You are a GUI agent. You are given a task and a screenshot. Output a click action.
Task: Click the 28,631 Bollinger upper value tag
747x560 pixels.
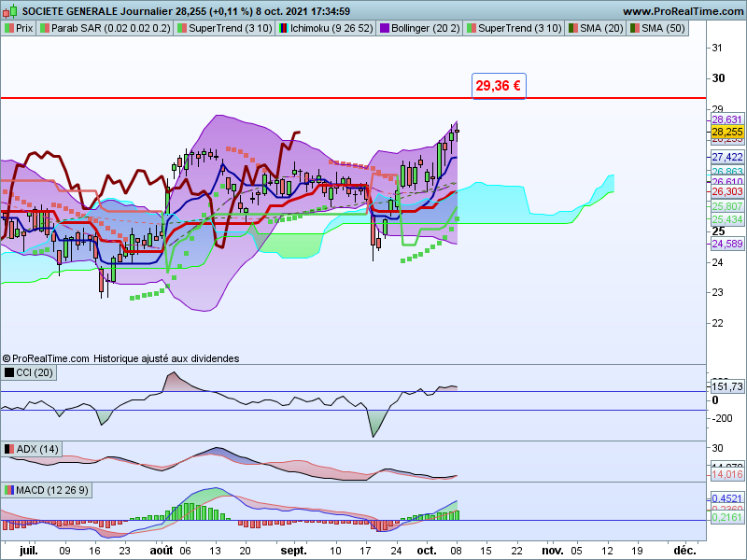727,119
